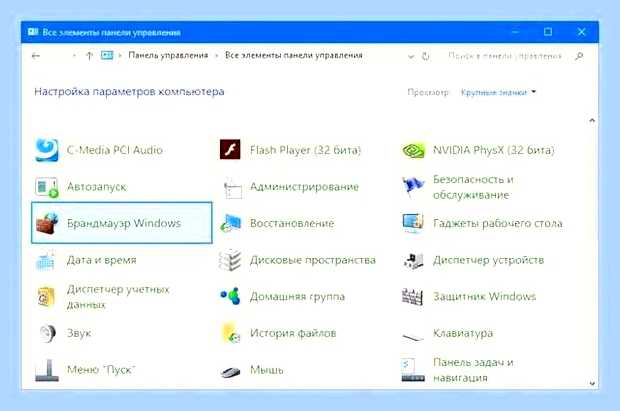620x411 pixels.
Task: Open the Диспетчер учетных данных icon
Action: pyautogui.click(x=45, y=297)
